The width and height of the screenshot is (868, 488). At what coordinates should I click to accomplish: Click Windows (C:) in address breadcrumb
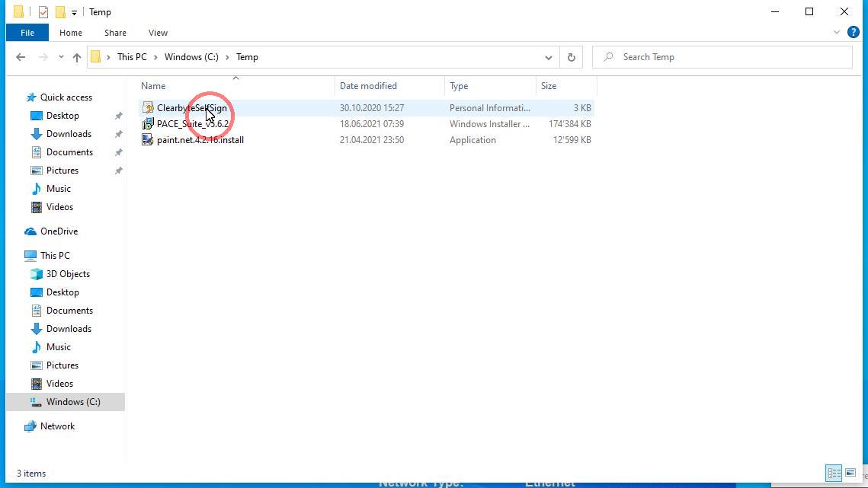click(x=191, y=57)
